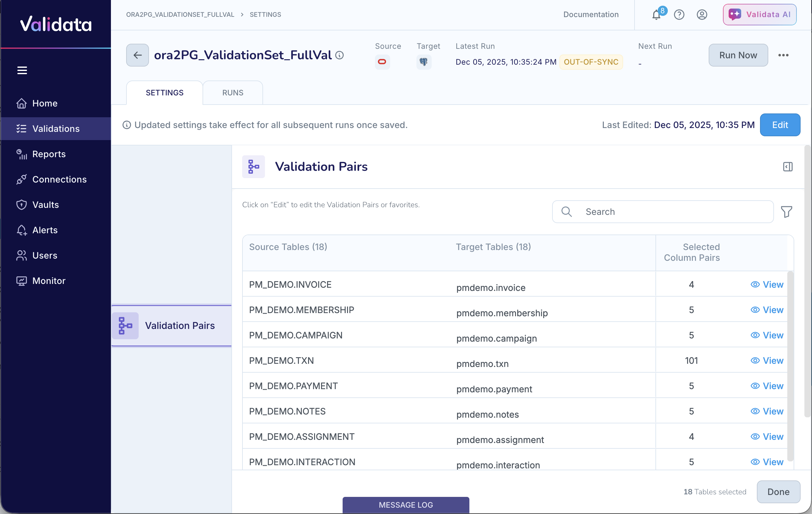Open the Alerts panel
Image resolution: width=812 pixels, height=514 pixels.
click(x=45, y=230)
